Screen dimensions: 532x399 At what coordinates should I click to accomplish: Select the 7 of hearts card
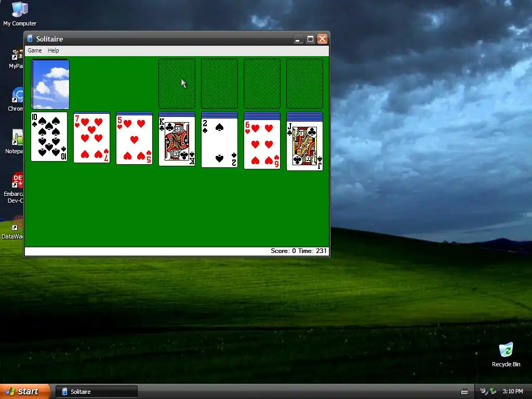(91, 138)
